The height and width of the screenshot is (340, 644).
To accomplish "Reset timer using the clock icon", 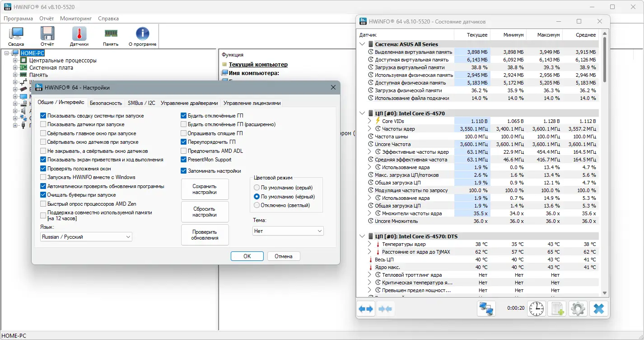I will pos(537,309).
